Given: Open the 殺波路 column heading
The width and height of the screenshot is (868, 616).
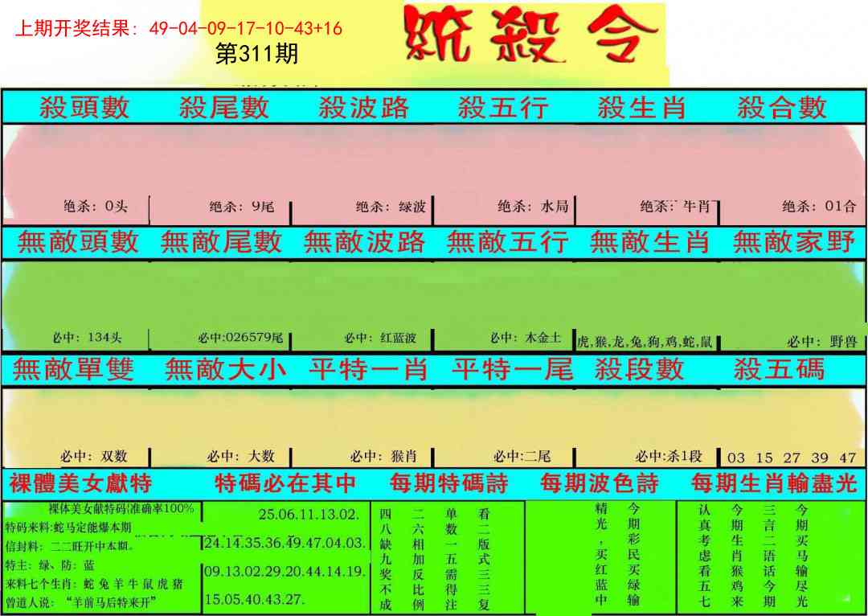Looking at the screenshot, I should pyautogui.click(x=363, y=107).
